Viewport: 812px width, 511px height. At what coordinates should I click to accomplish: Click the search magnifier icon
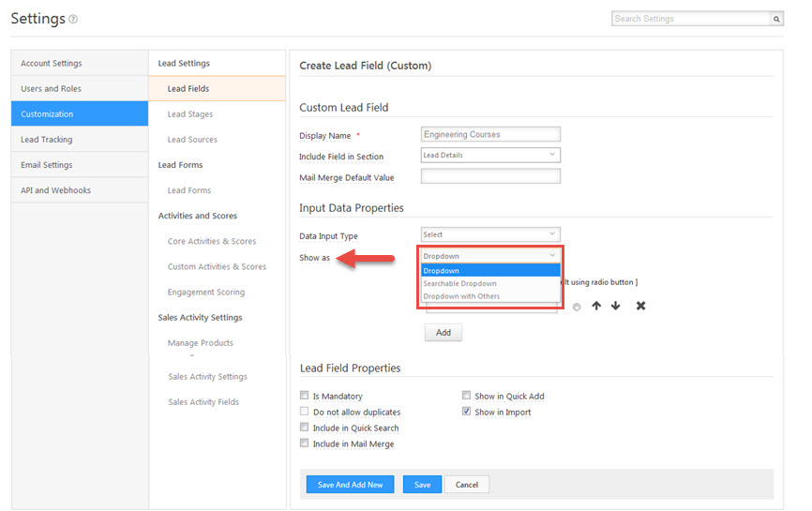(x=776, y=19)
